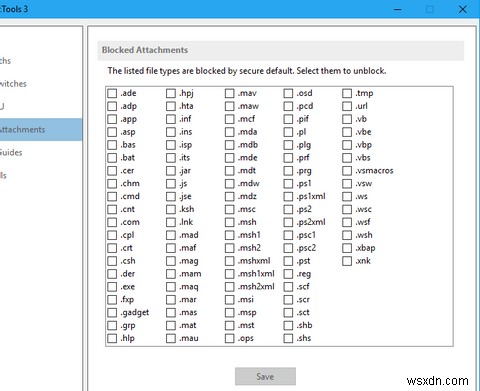
Task: Enable unblocking for .exe attachments
Action: pos(112,287)
